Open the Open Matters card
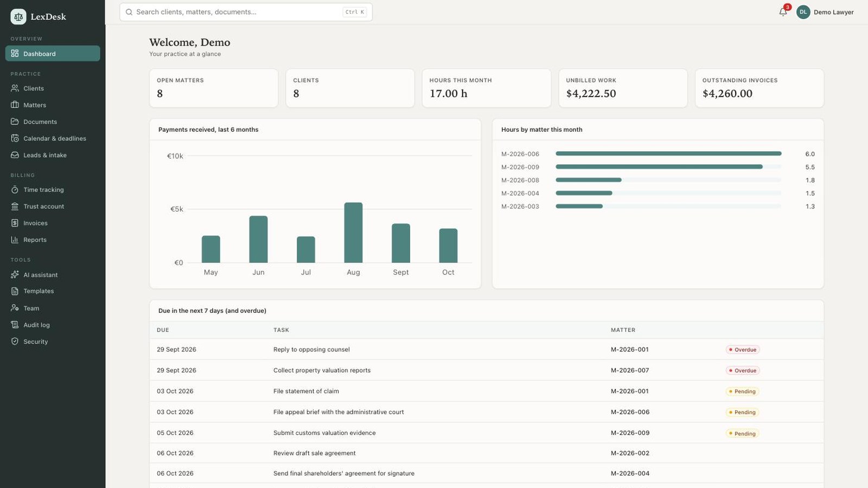 [214, 88]
